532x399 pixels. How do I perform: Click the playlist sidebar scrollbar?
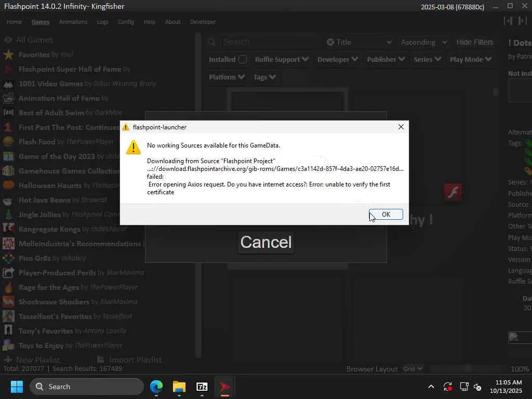198,195
